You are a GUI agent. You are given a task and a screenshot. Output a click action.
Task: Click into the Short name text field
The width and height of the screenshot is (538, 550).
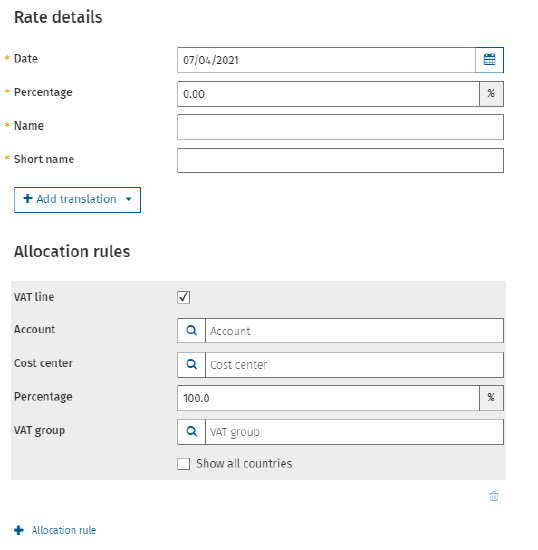(340, 160)
